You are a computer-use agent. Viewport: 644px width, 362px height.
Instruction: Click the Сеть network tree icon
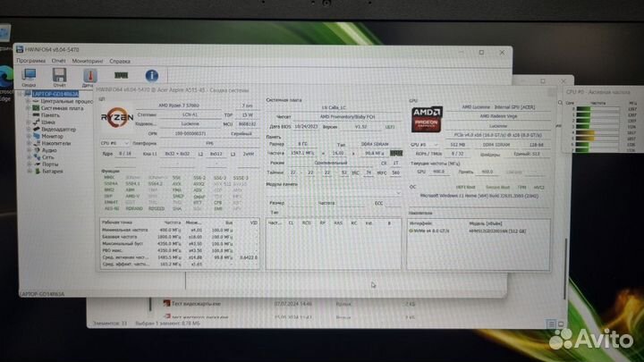[x=37, y=157]
